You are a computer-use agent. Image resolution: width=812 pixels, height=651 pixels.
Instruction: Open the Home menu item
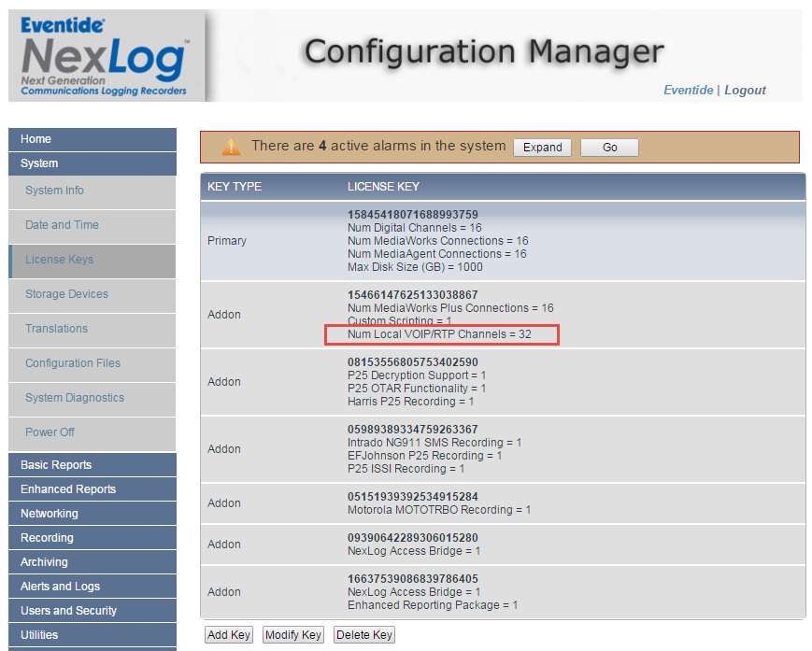[x=92, y=139]
